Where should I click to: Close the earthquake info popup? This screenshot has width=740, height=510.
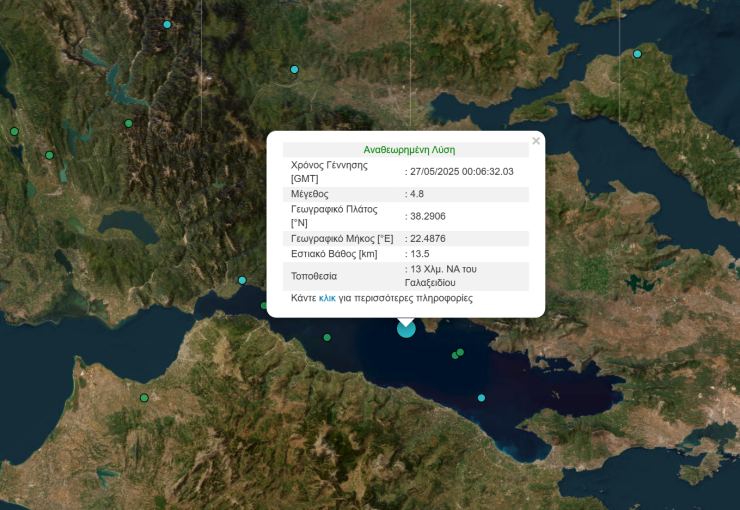[536, 141]
